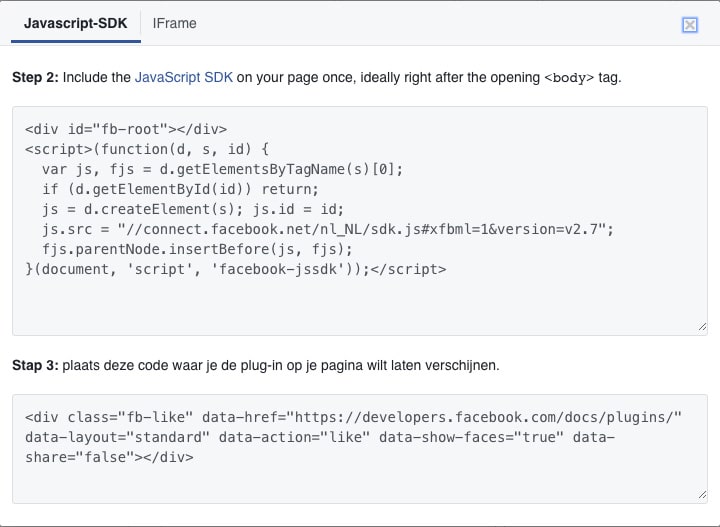
Task: Follow the JavaScript SDK link
Action: [x=184, y=77]
